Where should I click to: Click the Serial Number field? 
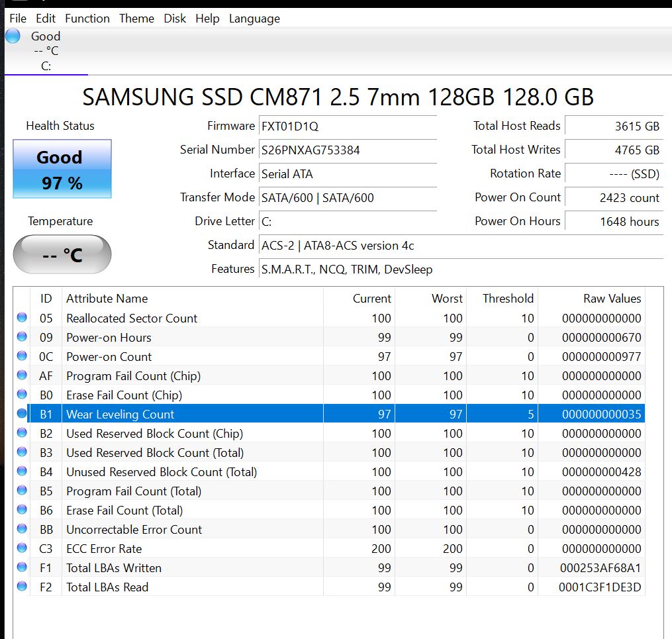tap(348, 150)
